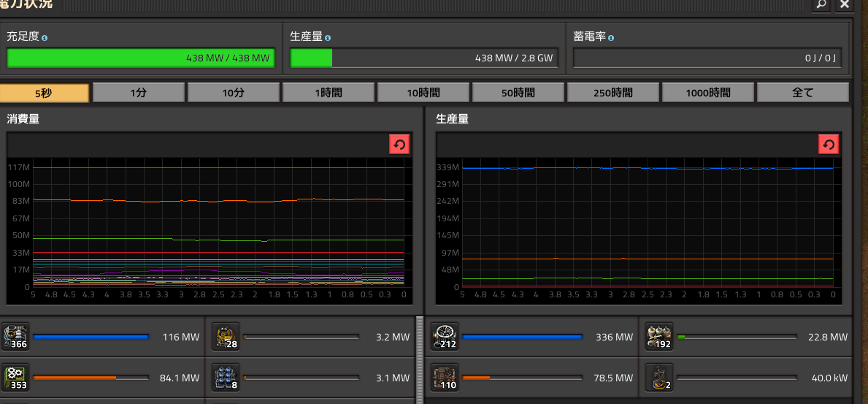Select consumer icon with count 366

pyautogui.click(x=15, y=336)
